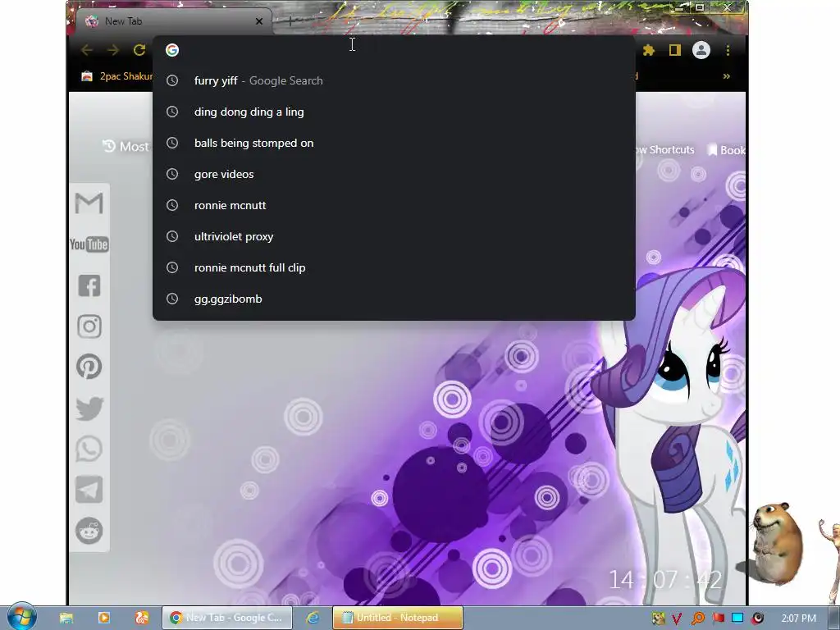Image resolution: width=840 pixels, height=630 pixels.
Task: Open the Extensions puzzle-piece icon
Action: click(x=649, y=50)
